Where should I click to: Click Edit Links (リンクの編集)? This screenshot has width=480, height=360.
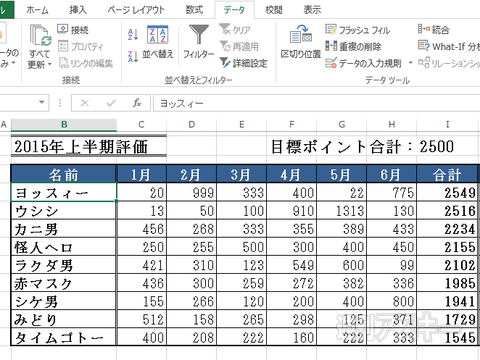click(x=86, y=63)
